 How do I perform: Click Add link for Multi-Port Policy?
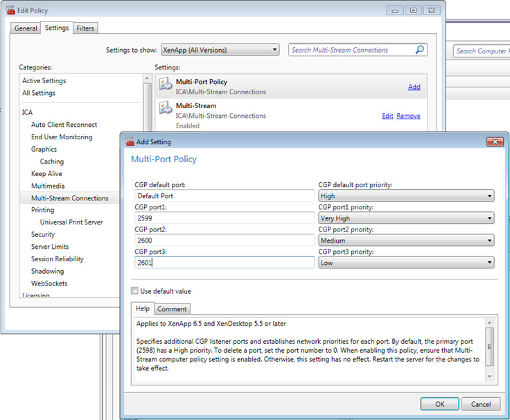(414, 87)
